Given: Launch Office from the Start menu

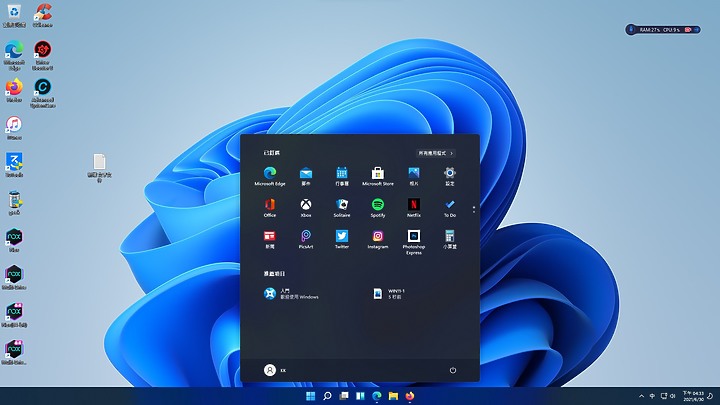Looking at the screenshot, I should [x=270, y=208].
